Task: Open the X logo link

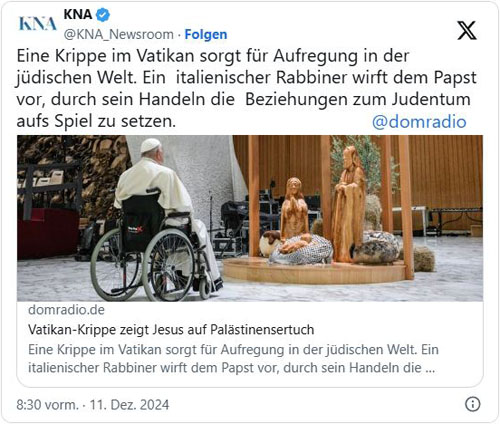Action: tap(467, 30)
